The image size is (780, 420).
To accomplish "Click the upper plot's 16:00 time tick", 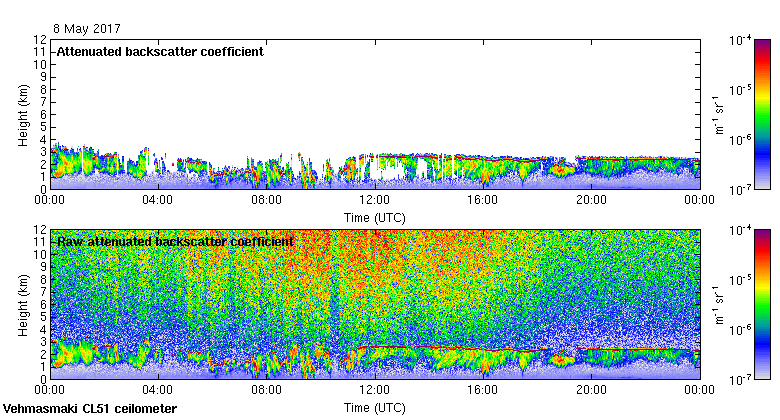I will [x=483, y=200].
